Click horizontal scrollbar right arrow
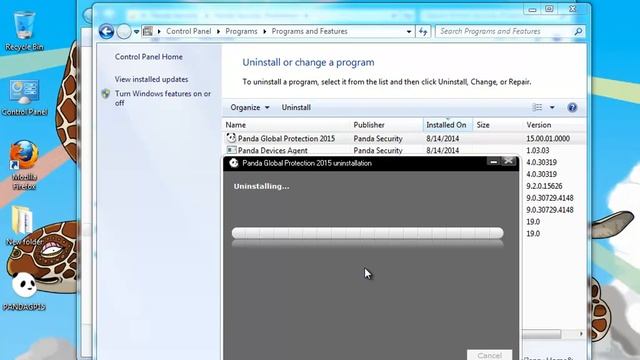Image resolution: width=640 pixels, height=360 pixels. point(581,333)
